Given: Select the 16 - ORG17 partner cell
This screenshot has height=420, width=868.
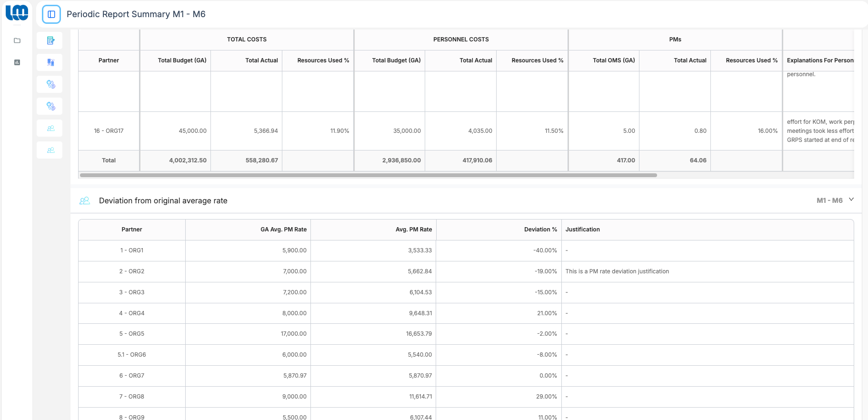Looking at the screenshot, I should point(109,131).
